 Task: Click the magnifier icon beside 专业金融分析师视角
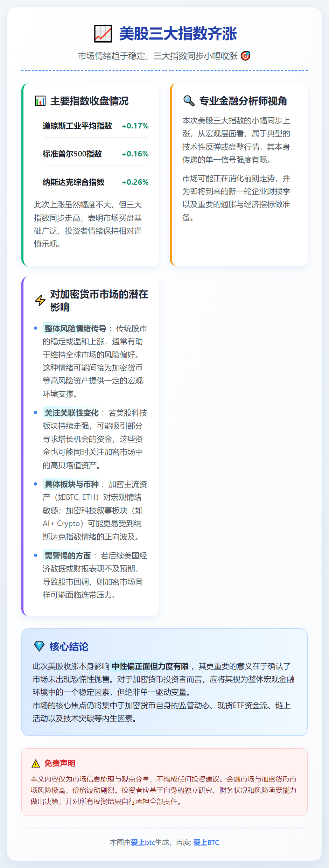189,101
